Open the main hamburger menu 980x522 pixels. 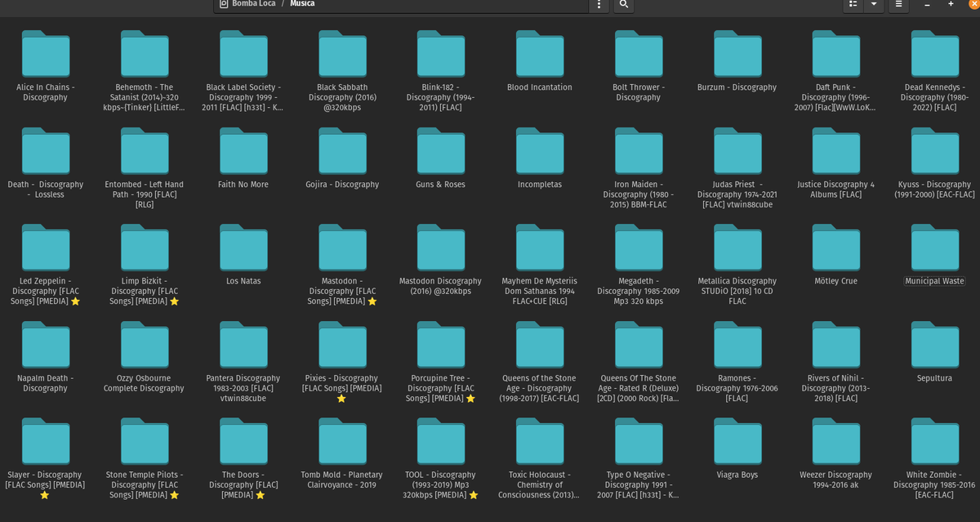898,5
